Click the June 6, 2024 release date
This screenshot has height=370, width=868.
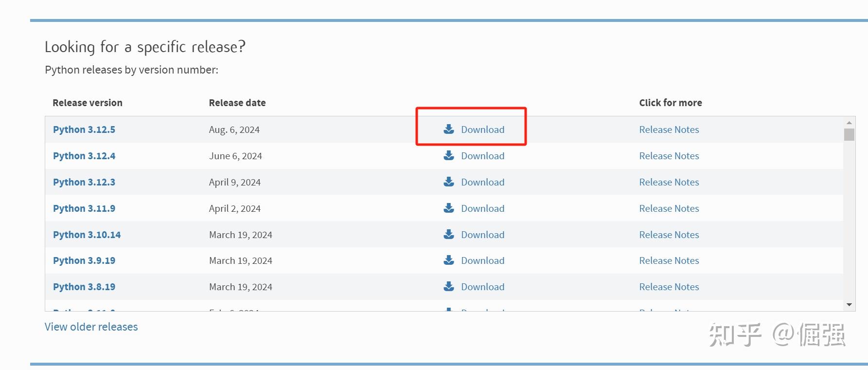pyautogui.click(x=235, y=156)
